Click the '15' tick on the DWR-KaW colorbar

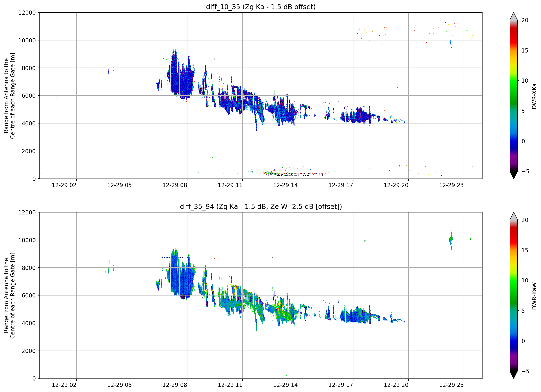(x=525, y=250)
